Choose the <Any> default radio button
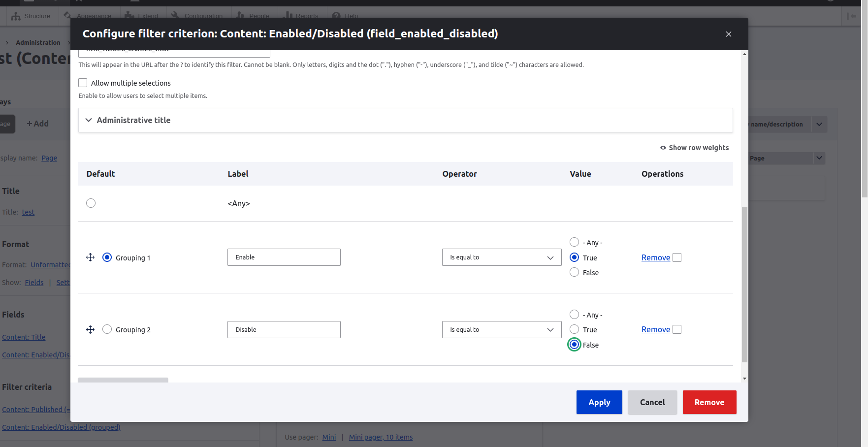This screenshot has height=447, width=868. (x=91, y=203)
